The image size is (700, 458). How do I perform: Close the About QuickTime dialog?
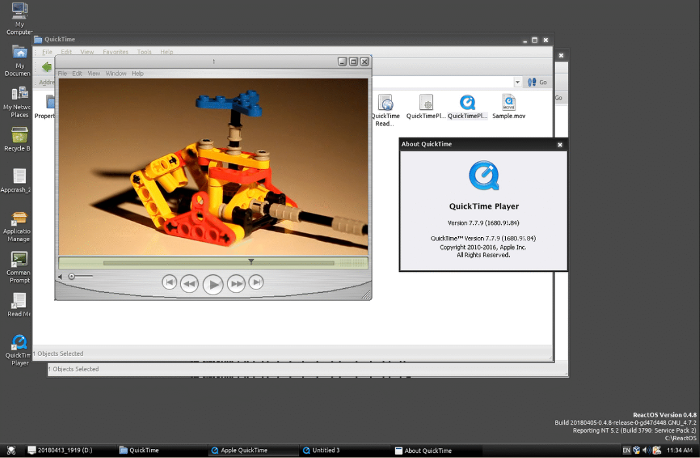tap(560, 145)
